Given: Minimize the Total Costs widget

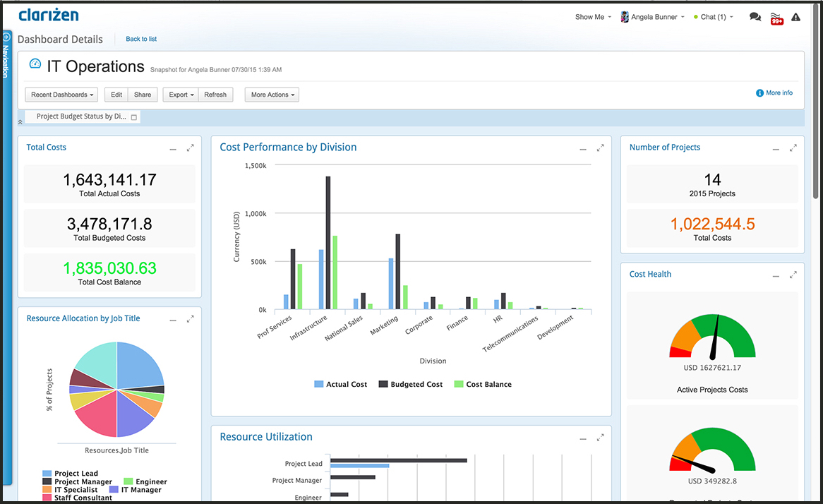Looking at the screenshot, I should click(x=173, y=148).
